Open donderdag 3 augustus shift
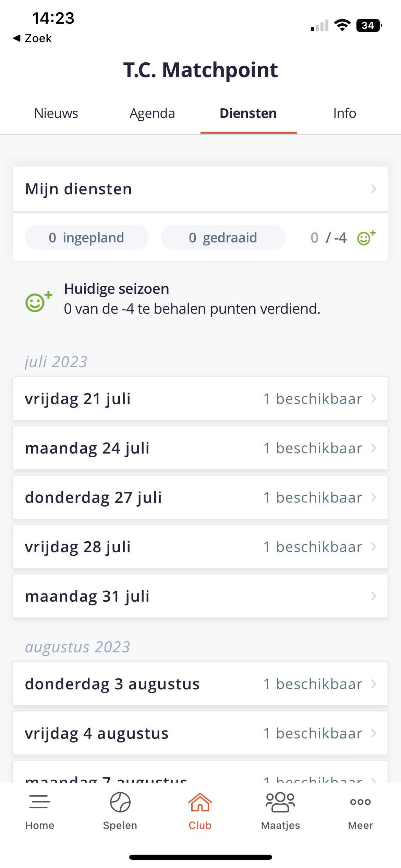The width and height of the screenshot is (401, 868). [x=200, y=684]
